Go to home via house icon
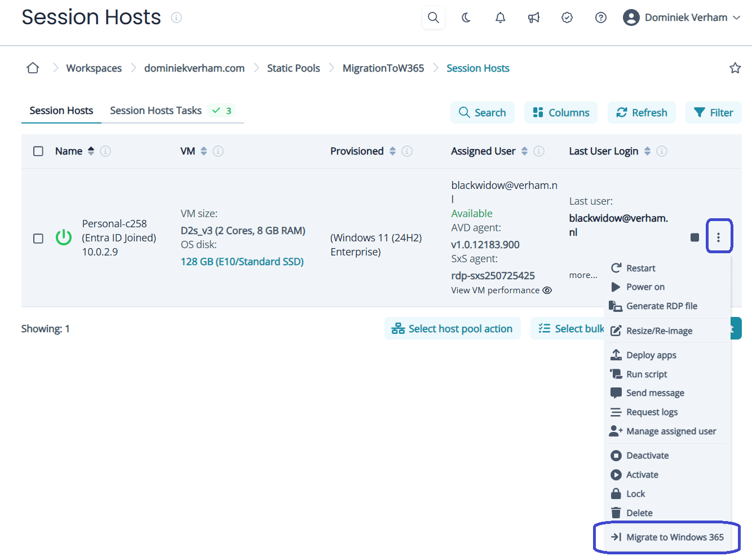This screenshot has width=752, height=560. pyautogui.click(x=33, y=68)
